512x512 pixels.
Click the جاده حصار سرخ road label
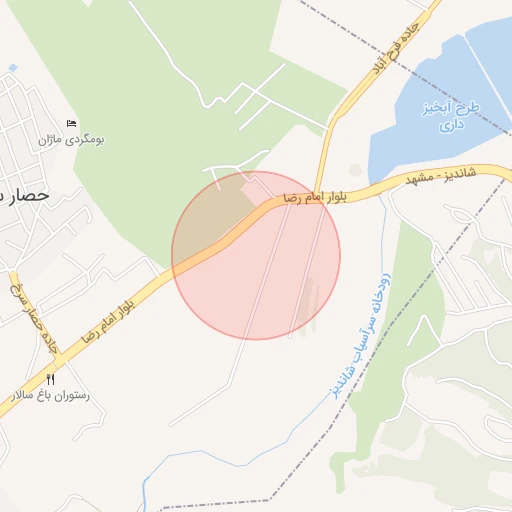(x=34, y=318)
